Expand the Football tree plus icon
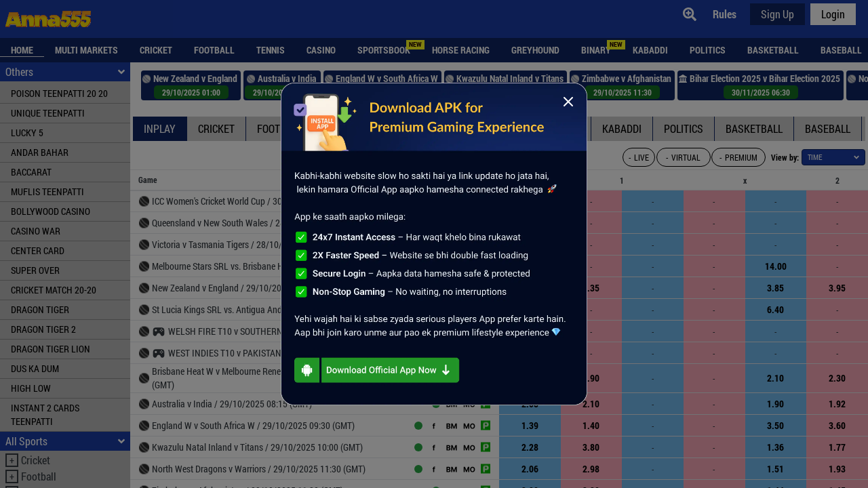This screenshot has height=488, width=868. 12,477
